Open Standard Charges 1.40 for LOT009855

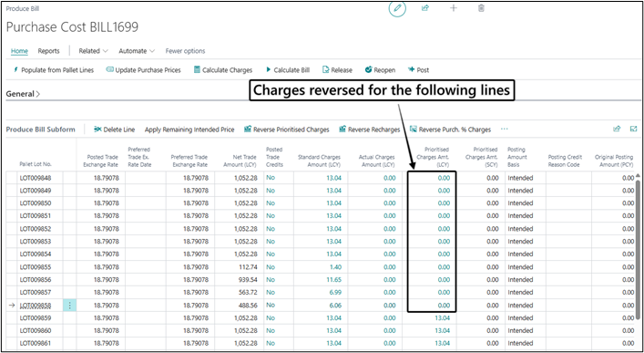[x=335, y=267]
